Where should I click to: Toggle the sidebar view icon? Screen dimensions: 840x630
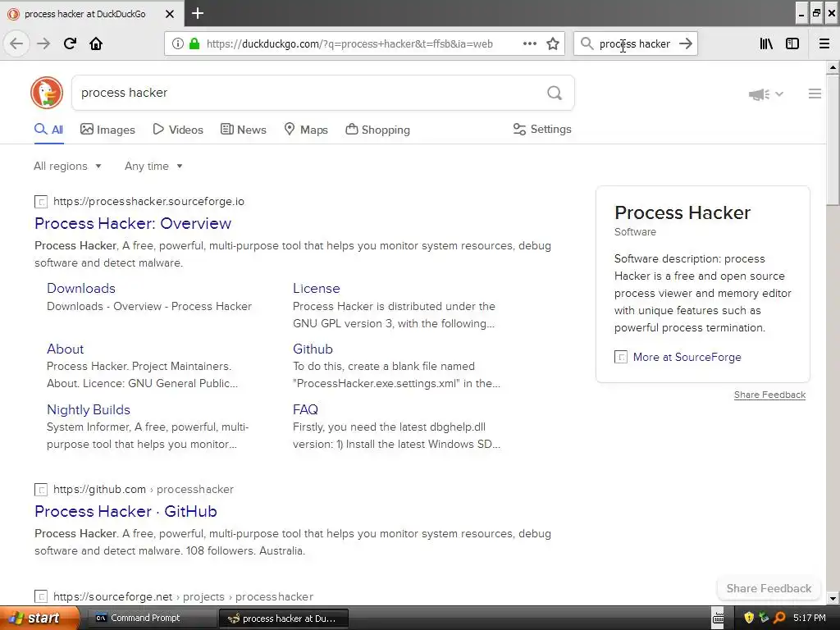point(792,43)
